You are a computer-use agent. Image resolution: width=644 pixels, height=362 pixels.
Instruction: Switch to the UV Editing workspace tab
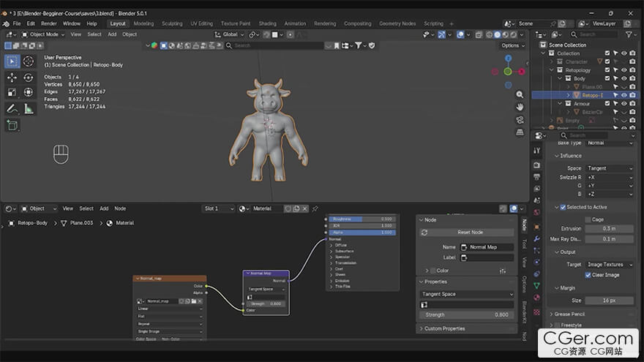point(202,23)
